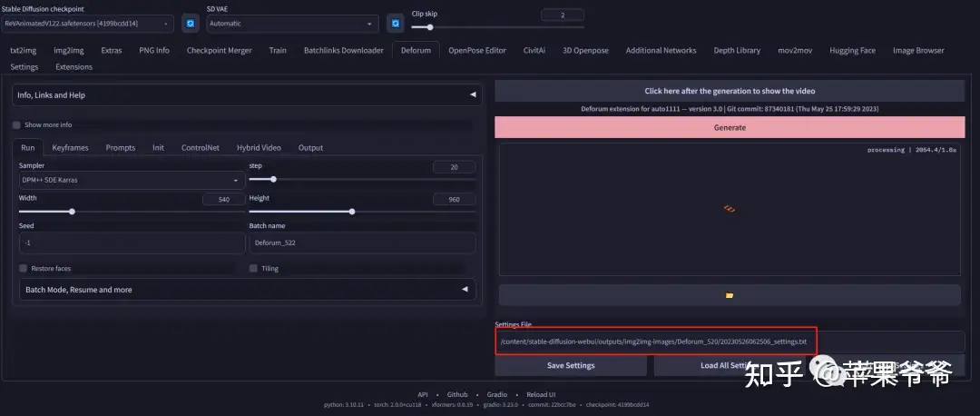Open the mov2mov tab

pyautogui.click(x=795, y=51)
